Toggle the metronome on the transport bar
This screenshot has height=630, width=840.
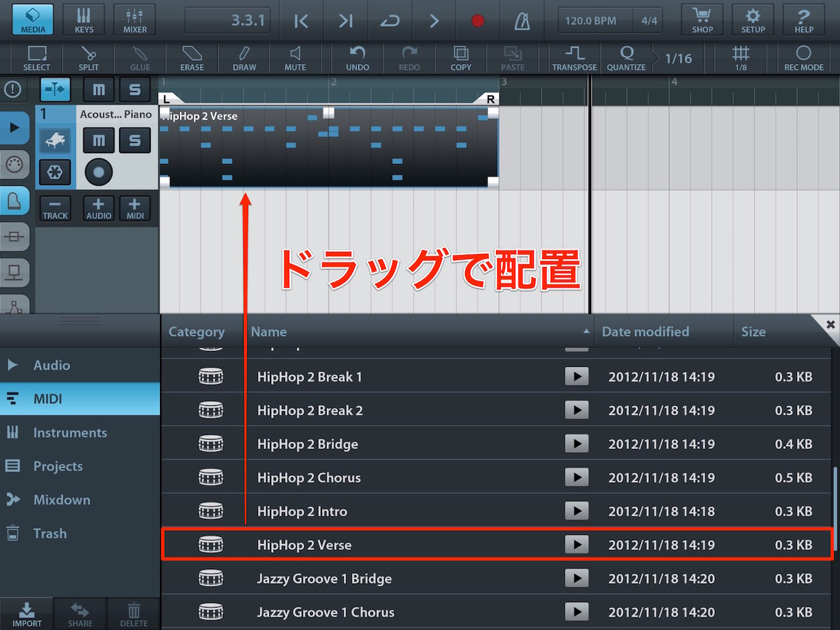pyautogui.click(x=523, y=21)
